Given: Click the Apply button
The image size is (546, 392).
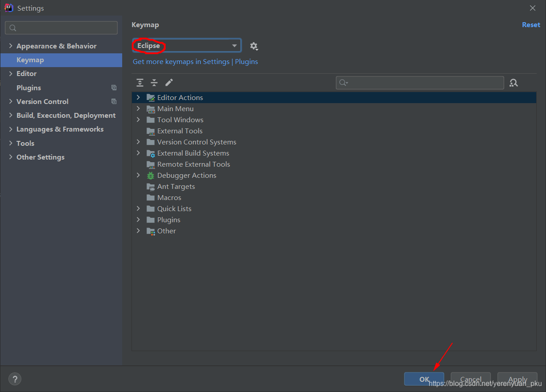Looking at the screenshot, I should pyautogui.click(x=518, y=379).
